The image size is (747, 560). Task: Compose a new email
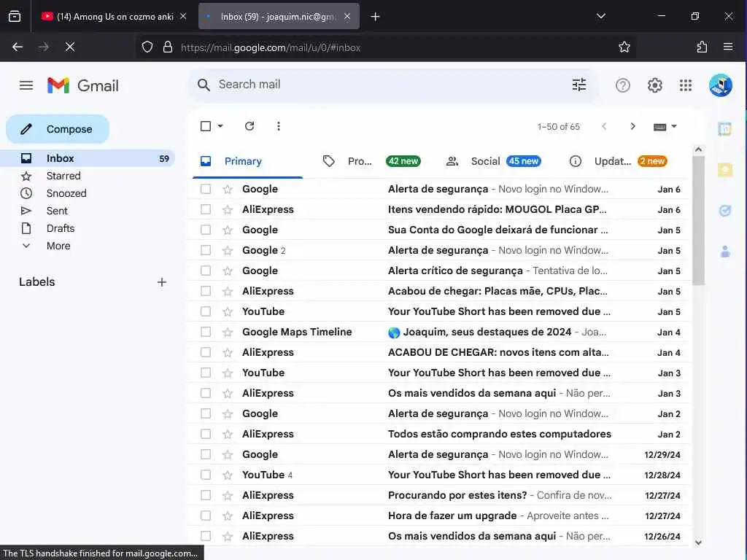(58, 129)
